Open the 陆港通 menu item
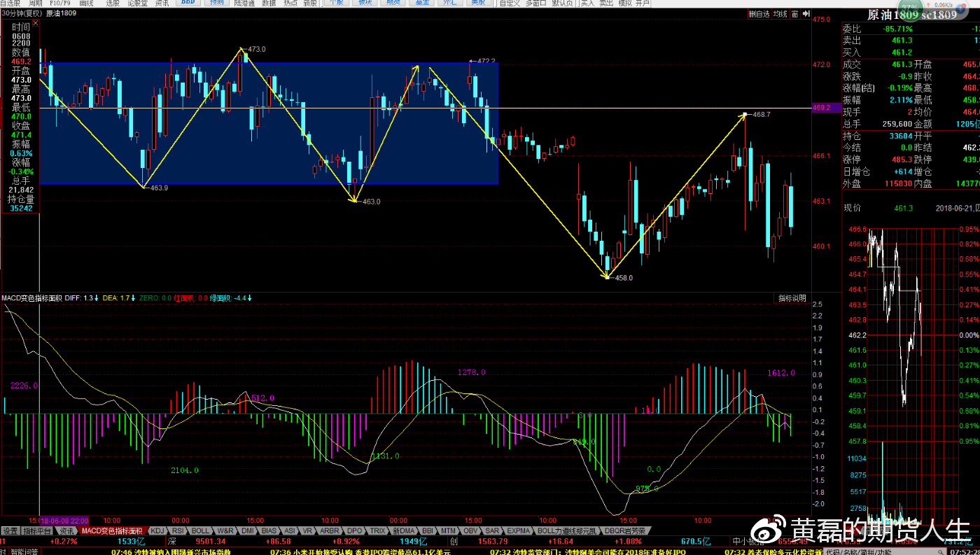980x555 pixels. click(245, 3)
